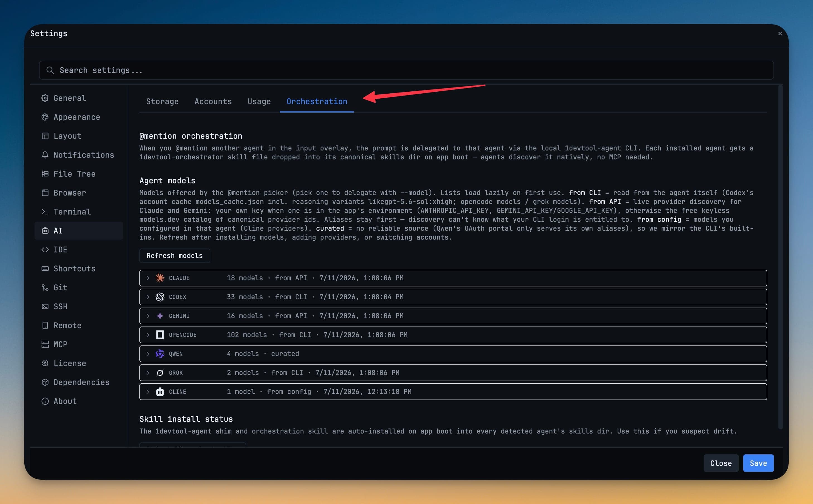Click the License badge icon
This screenshot has width=813, height=504.
pos(45,363)
